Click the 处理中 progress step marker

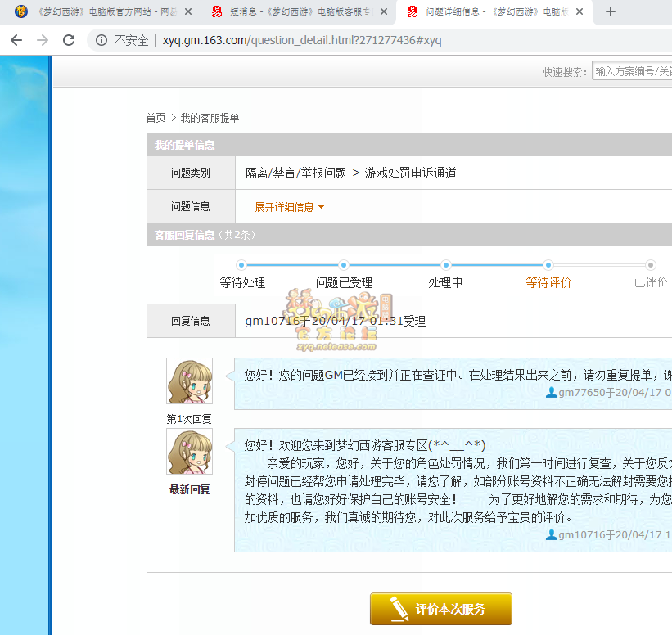(446, 265)
